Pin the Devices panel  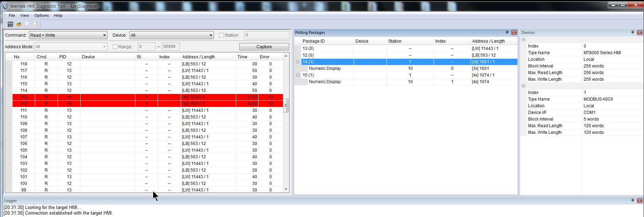tap(632, 32)
